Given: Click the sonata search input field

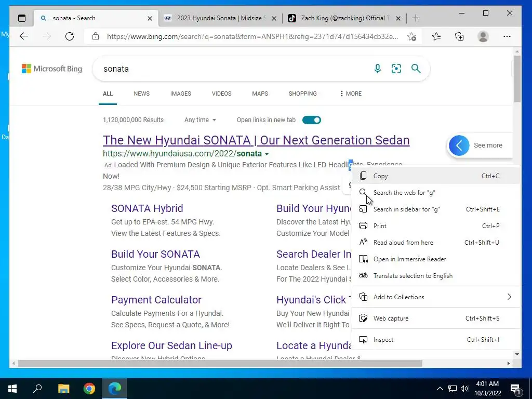Looking at the screenshot, I should 234,69.
